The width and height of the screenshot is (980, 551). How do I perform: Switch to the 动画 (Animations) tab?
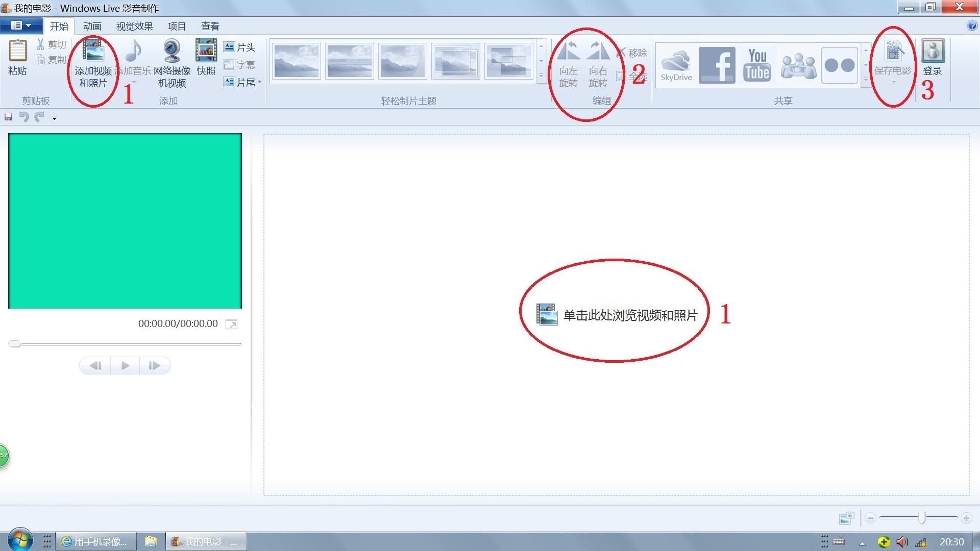[92, 26]
